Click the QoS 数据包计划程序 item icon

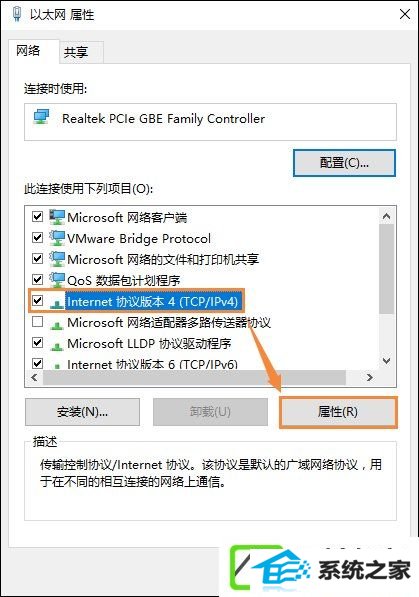tap(57, 280)
